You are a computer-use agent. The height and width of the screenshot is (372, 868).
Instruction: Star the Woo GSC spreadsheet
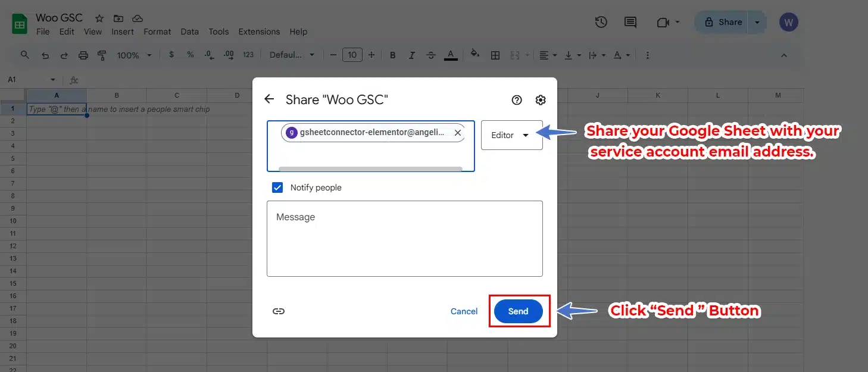(99, 18)
